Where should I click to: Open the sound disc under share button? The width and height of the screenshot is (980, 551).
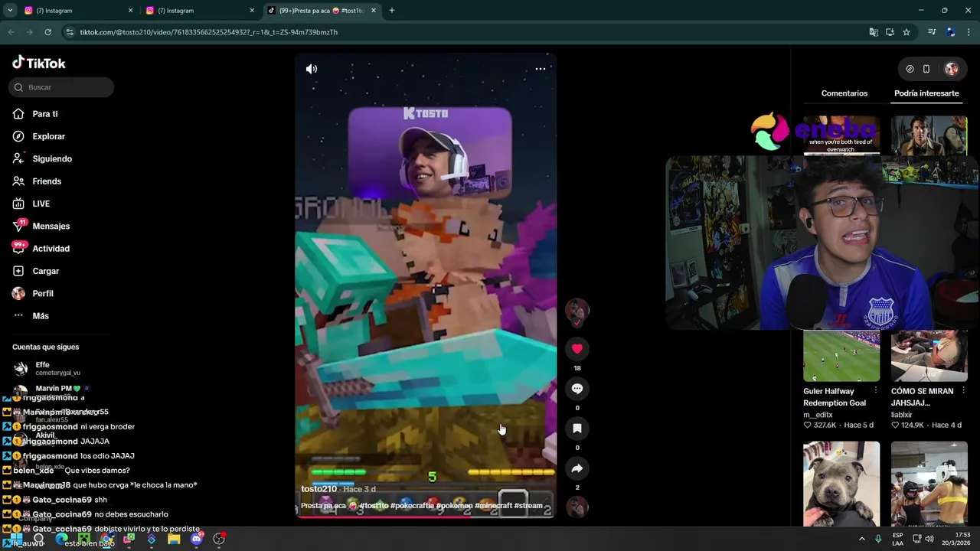tap(577, 507)
